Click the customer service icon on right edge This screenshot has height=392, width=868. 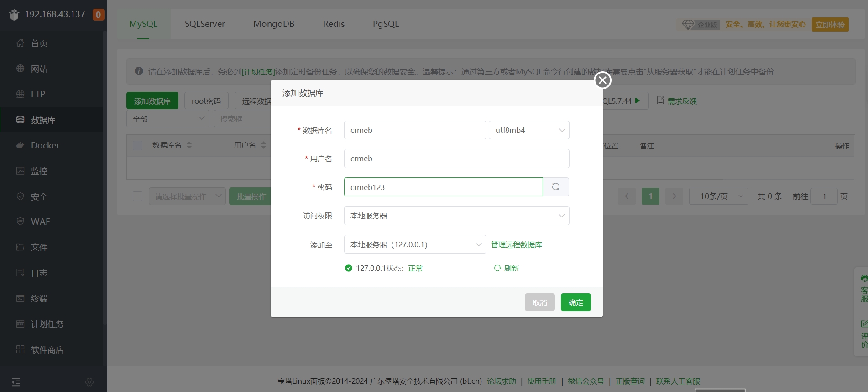[x=864, y=279]
